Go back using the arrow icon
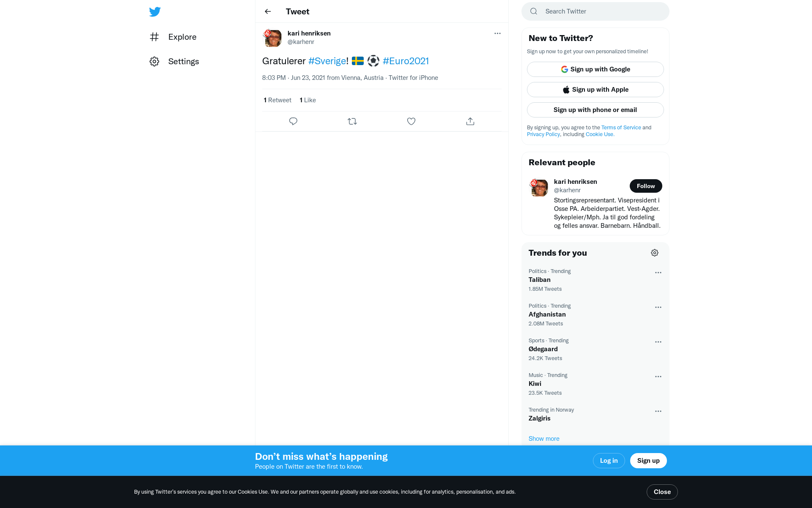812x508 pixels. [x=268, y=11]
